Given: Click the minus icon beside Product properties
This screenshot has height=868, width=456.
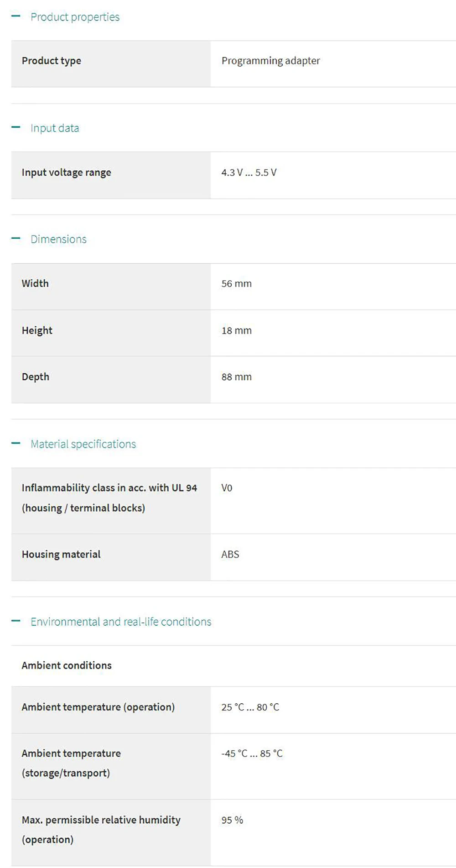Looking at the screenshot, I should pyautogui.click(x=16, y=16).
